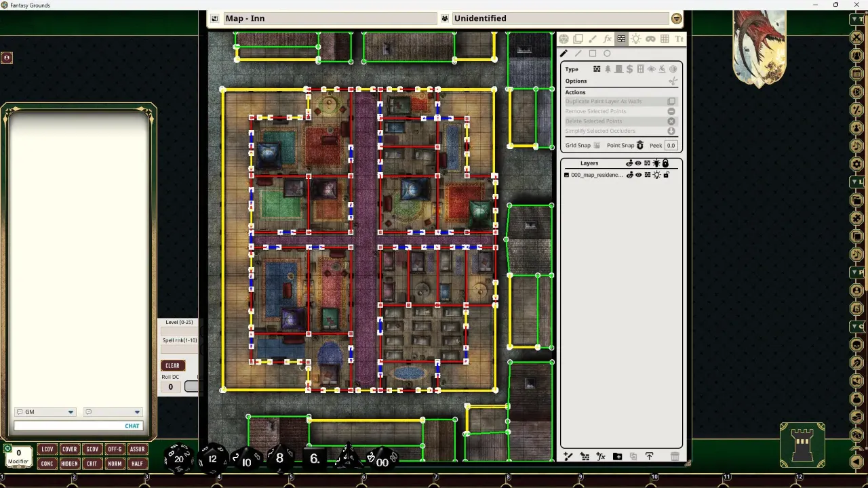
Task: Select the rectangle draw tool
Action: coord(593,54)
